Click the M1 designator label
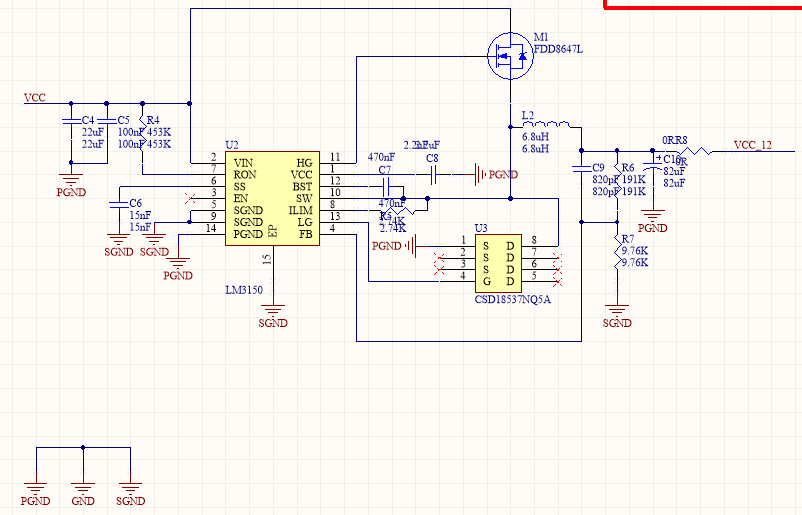Screen dimensions: 802x515 pyautogui.click(x=541, y=37)
